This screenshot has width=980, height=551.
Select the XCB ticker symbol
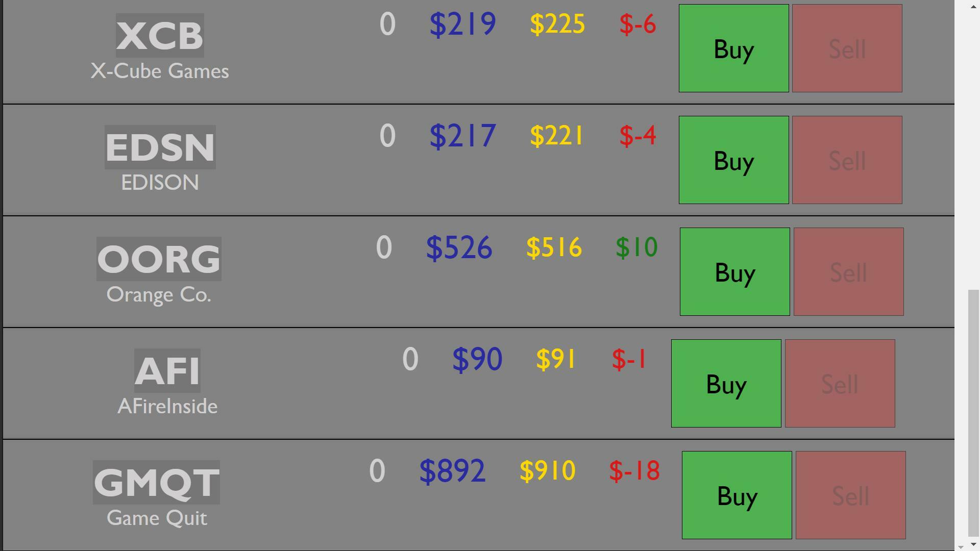pyautogui.click(x=160, y=36)
